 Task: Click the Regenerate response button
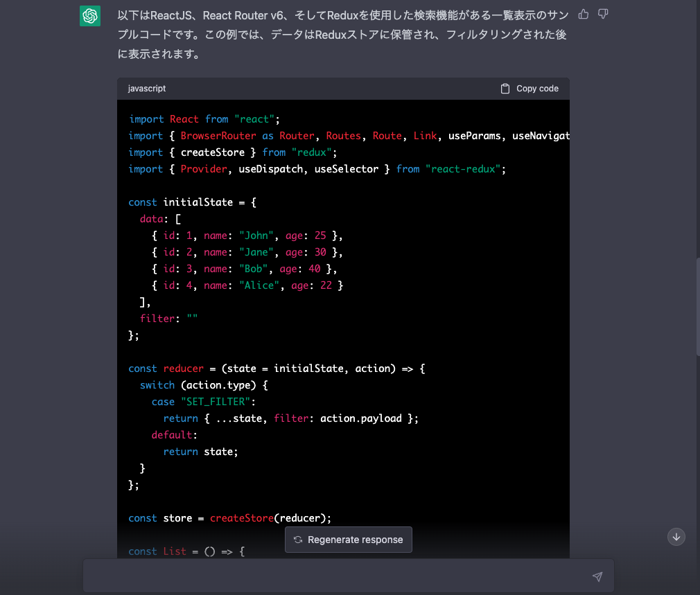pyautogui.click(x=349, y=539)
